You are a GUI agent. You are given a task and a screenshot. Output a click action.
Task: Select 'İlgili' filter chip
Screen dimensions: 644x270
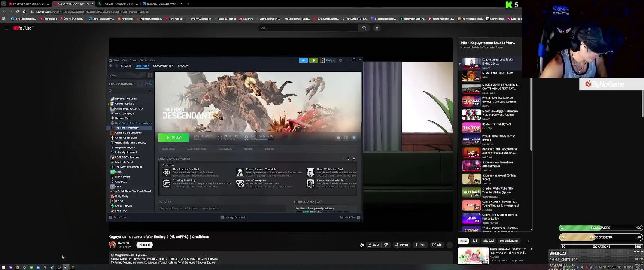click(475, 241)
